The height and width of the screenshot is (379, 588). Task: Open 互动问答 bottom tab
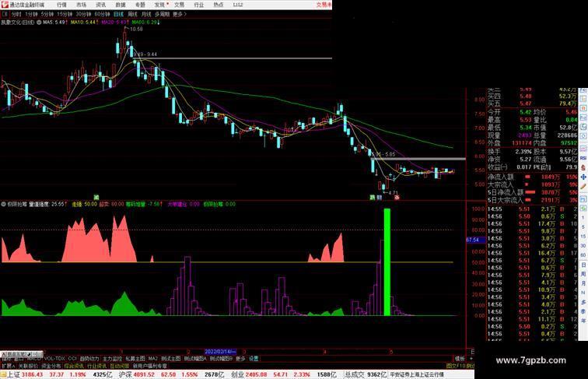pos(120,366)
